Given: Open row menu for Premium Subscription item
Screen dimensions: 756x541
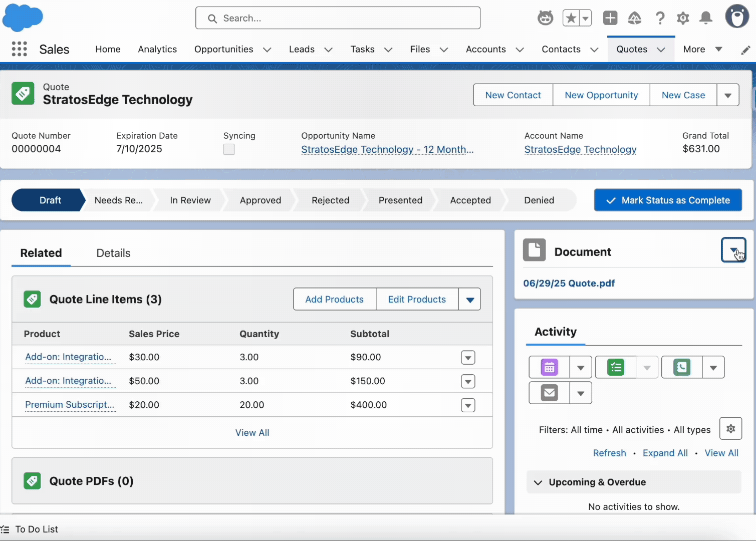Looking at the screenshot, I should pos(468,405).
